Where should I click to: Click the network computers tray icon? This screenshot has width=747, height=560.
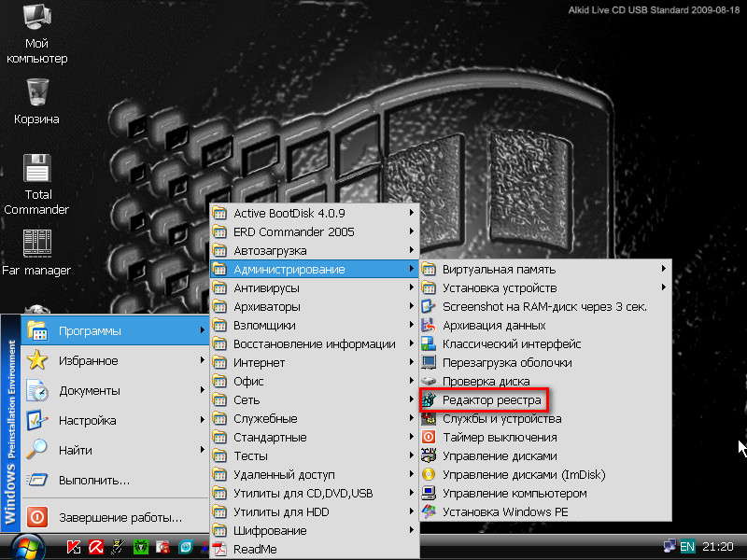669,546
